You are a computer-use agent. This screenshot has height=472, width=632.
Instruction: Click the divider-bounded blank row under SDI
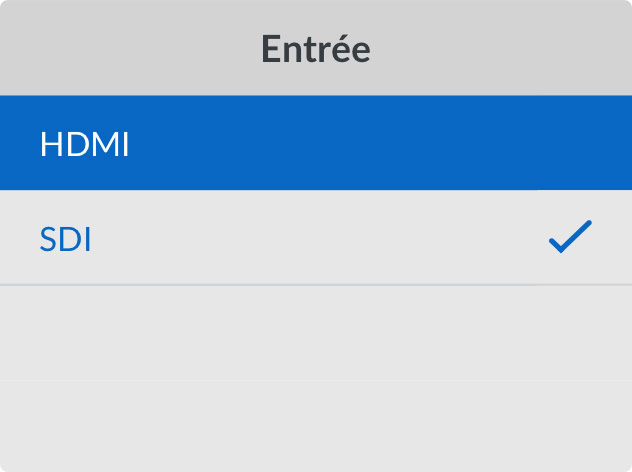[x=316, y=332]
